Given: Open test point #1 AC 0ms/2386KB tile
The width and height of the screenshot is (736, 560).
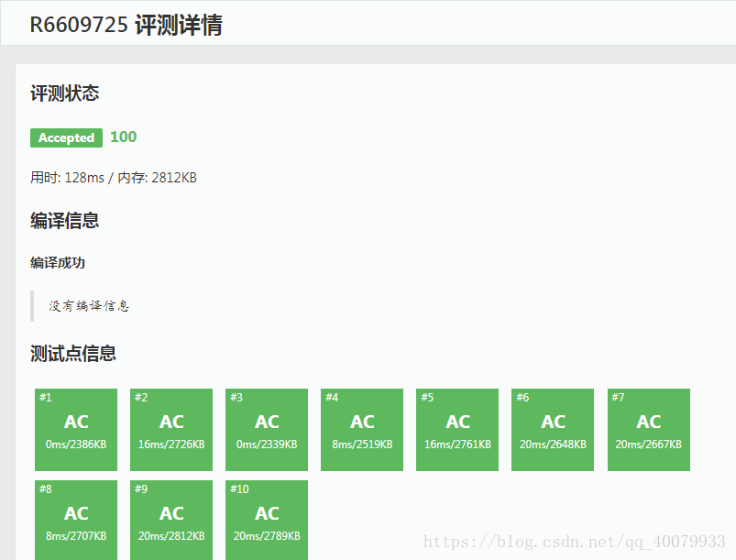Looking at the screenshot, I should click(x=76, y=430).
